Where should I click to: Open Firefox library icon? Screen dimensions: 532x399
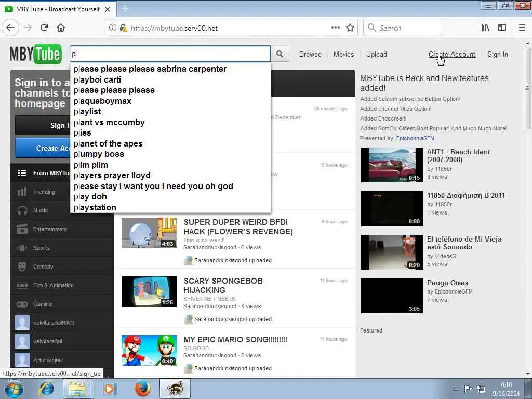click(486, 28)
